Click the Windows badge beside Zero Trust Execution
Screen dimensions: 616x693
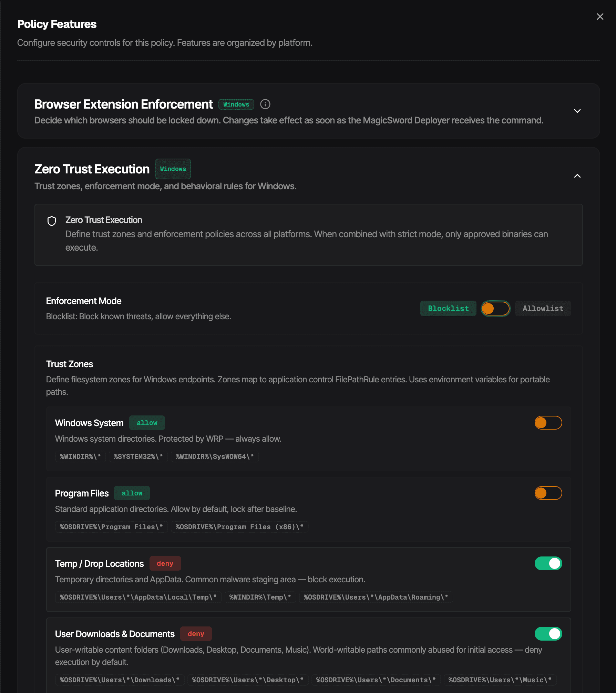tap(173, 169)
